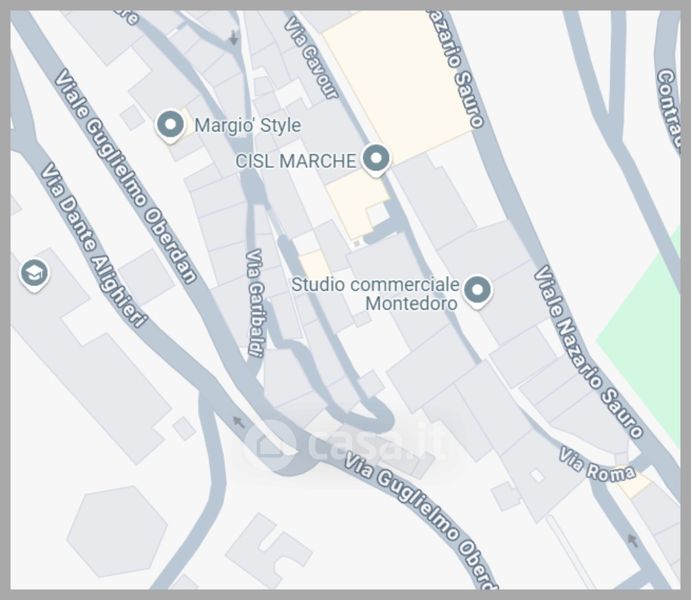
Task: Click the Via Cavour street label
Action: (311, 58)
